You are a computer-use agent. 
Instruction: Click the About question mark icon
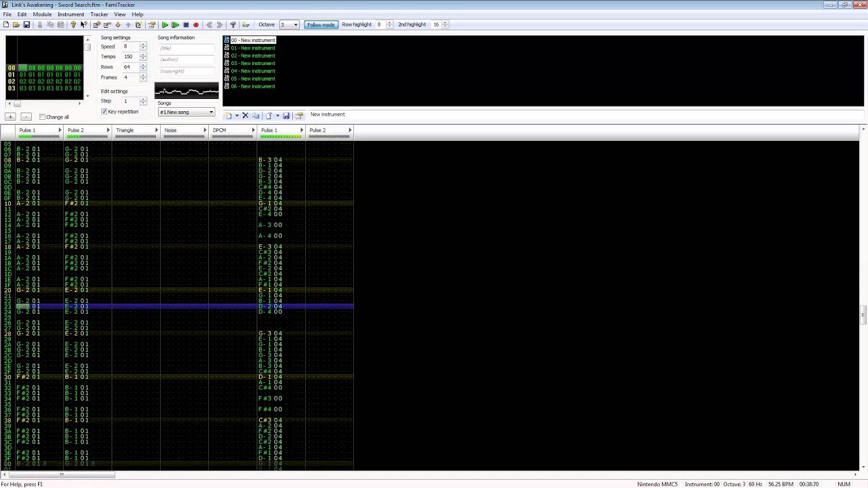[x=73, y=24]
